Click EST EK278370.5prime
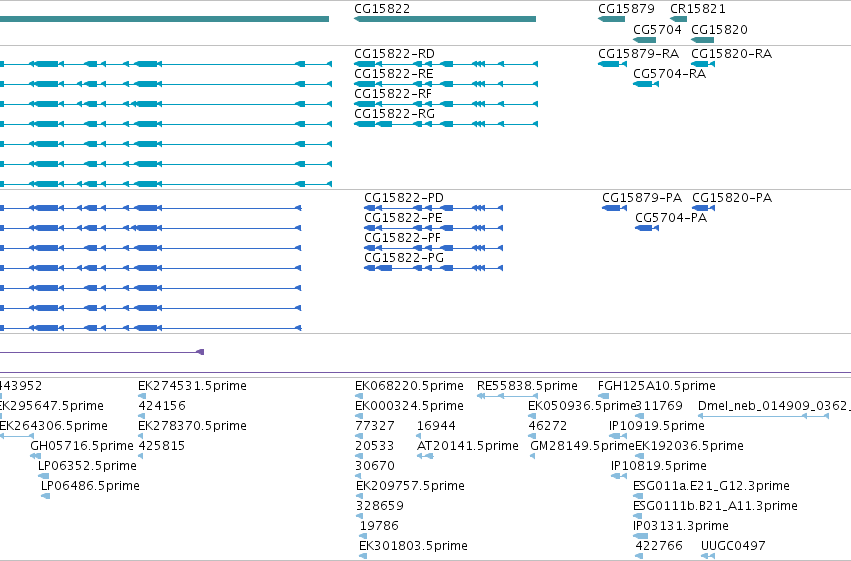This screenshot has width=851, height=561. click(192, 426)
